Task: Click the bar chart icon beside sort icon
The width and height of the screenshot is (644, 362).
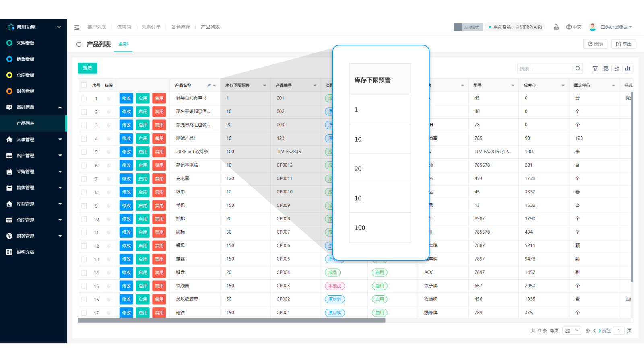Action: (627, 68)
